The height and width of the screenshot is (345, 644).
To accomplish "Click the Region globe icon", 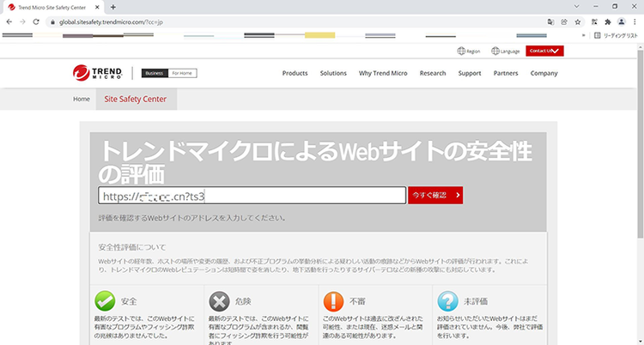I will tap(461, 51).
